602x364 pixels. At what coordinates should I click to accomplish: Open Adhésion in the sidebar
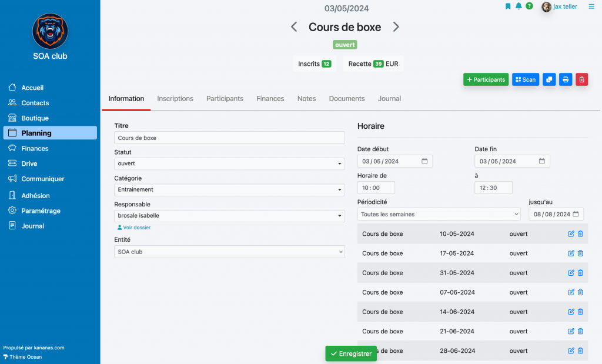click(50, 196)
